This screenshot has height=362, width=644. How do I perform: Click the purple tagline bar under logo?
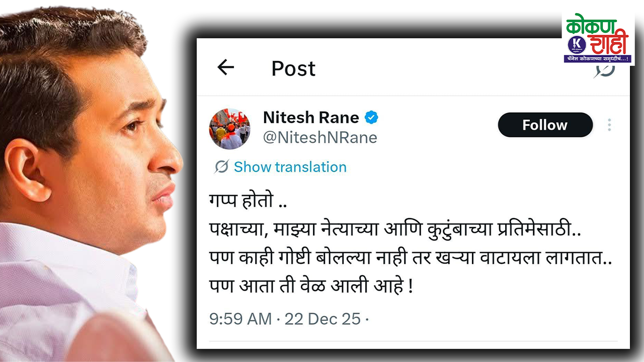598,59
